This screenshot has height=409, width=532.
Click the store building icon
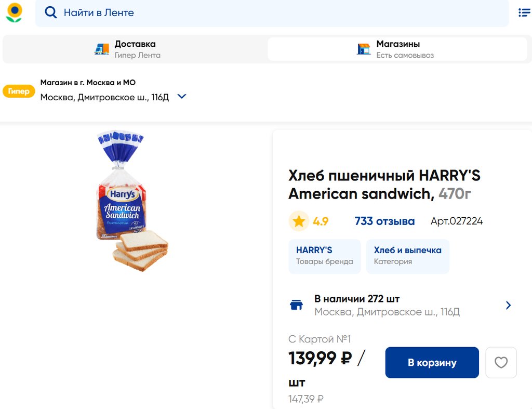point(364,49)
